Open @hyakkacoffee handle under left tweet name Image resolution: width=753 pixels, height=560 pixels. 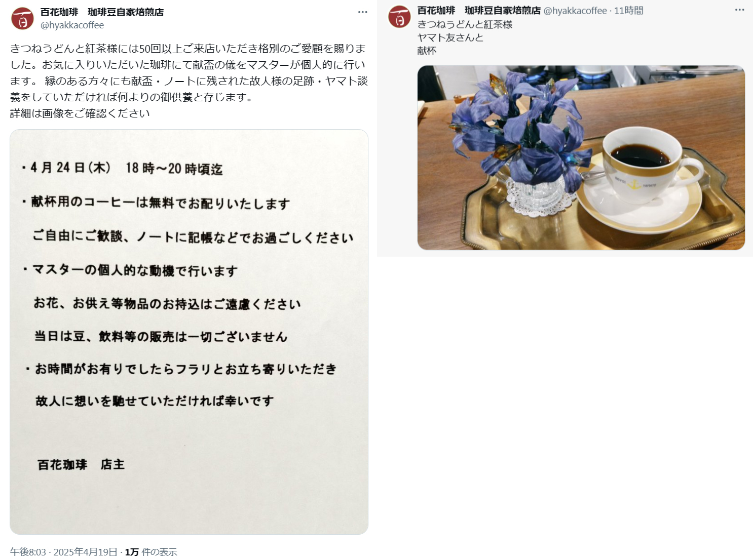click(72, 25)
